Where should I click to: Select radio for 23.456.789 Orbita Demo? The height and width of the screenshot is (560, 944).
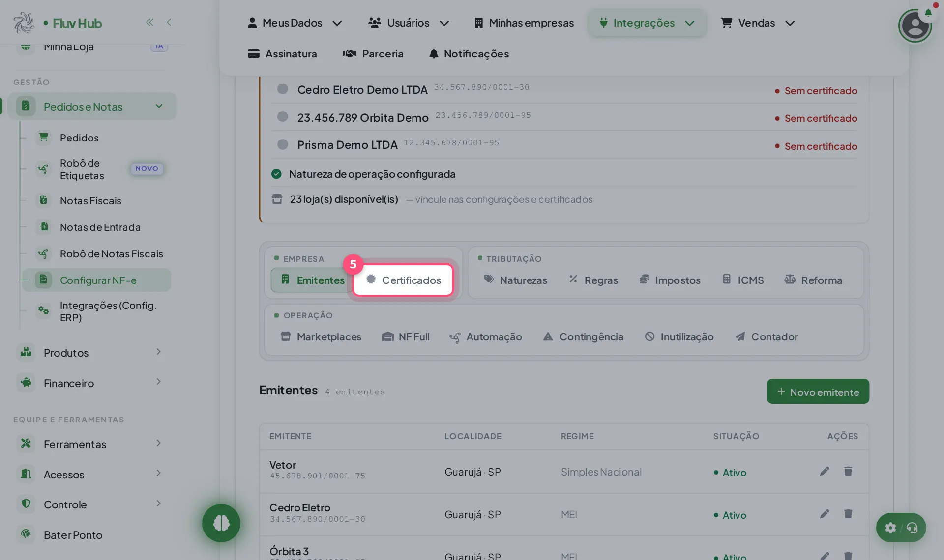tap(283, 116)
